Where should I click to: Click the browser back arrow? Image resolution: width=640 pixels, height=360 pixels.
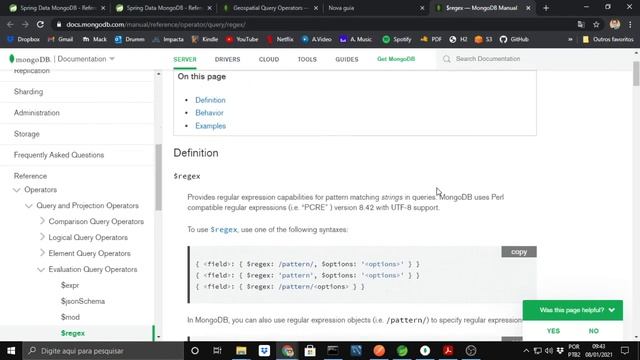10,24
